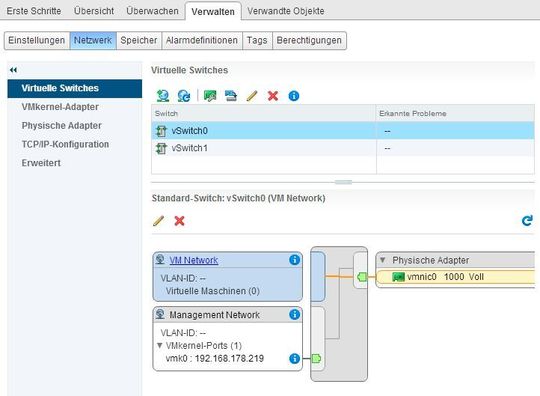Click the vSwitch0 switch icon

(x=161, y=131)
